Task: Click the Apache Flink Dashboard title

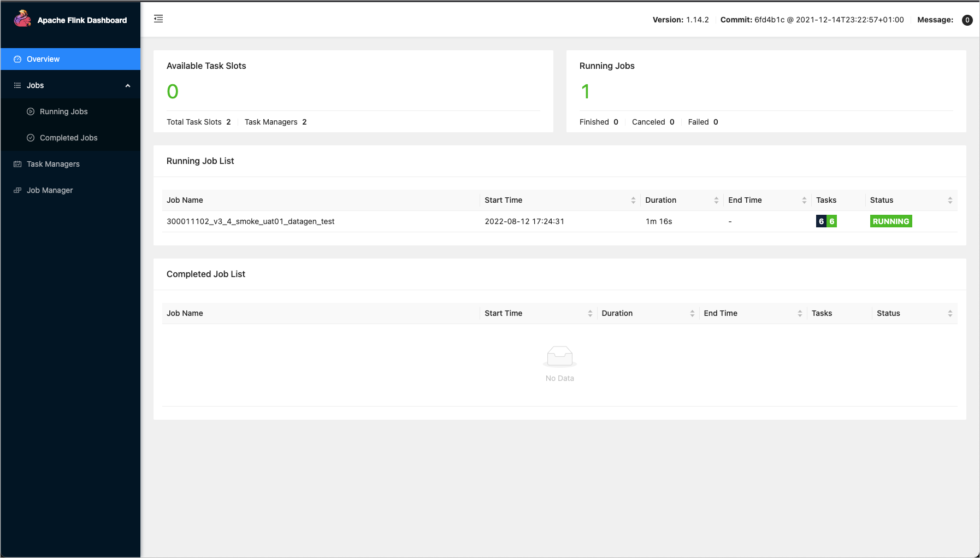Action: tap(82, 20)
